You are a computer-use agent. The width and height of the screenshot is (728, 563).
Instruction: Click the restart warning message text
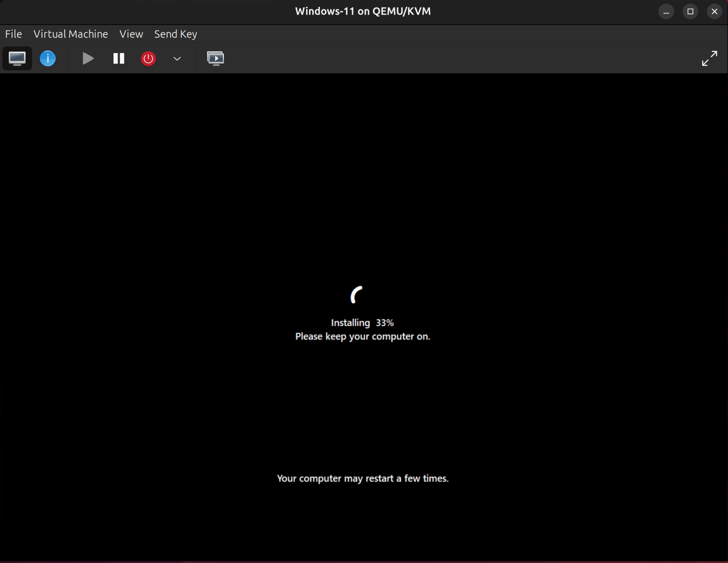click(362, 478)
